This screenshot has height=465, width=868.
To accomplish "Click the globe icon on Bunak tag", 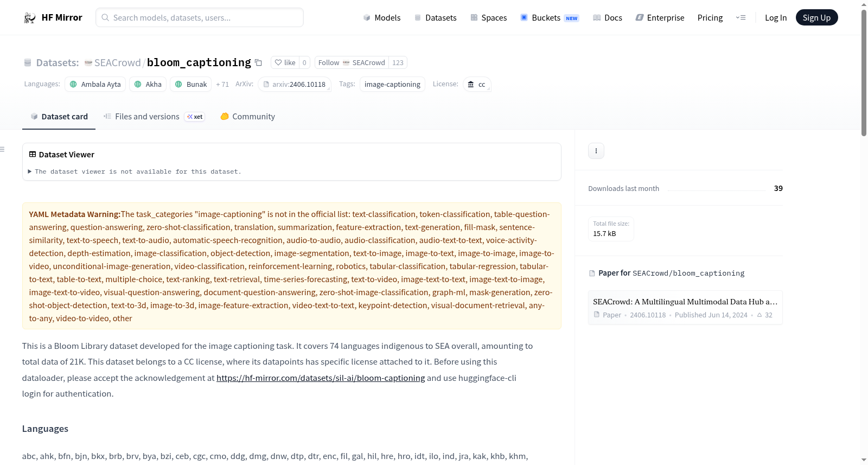I will 178,85.
